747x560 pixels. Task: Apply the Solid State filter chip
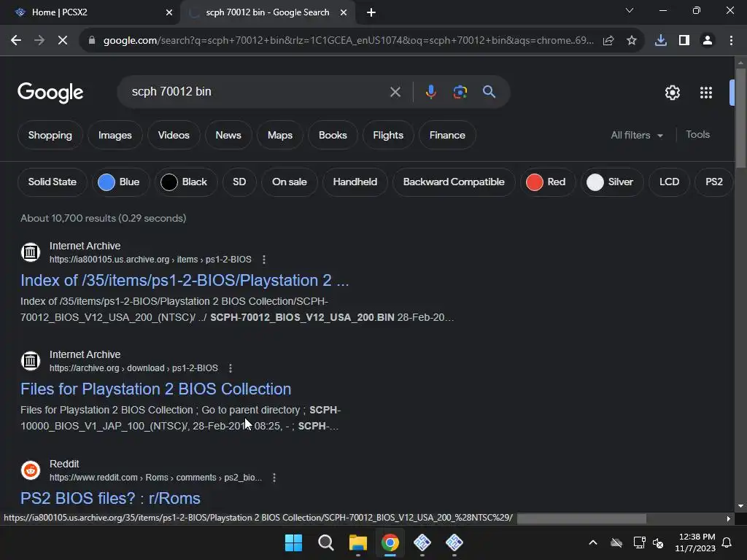click(x=53, y=182)
